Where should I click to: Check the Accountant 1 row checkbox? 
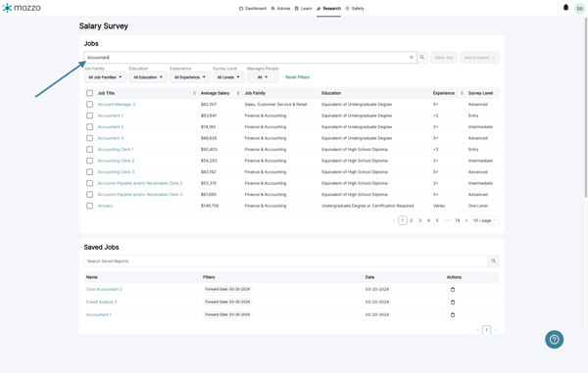(x=89, y=116)
